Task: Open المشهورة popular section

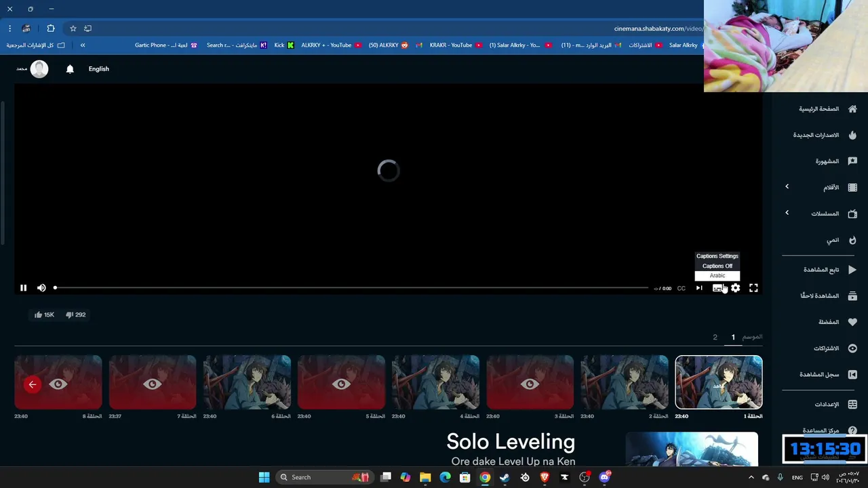Action: 836,161
